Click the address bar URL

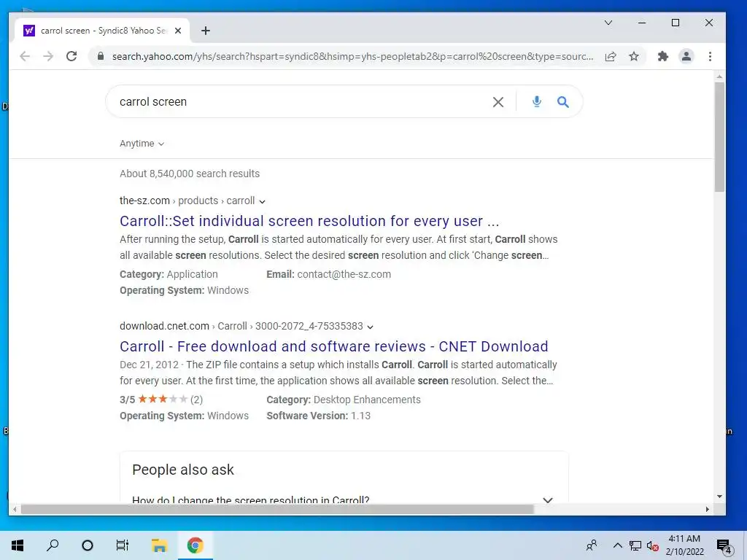coord(352,56)
